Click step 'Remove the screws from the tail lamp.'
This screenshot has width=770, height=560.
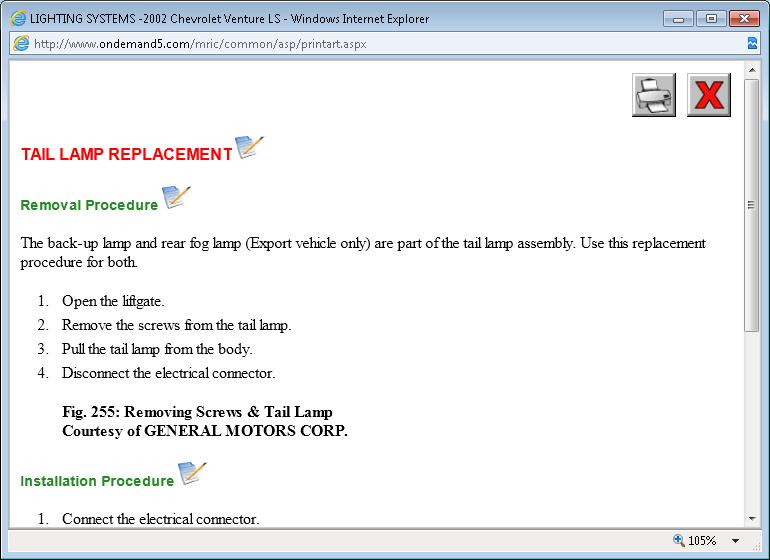[177, 325]
